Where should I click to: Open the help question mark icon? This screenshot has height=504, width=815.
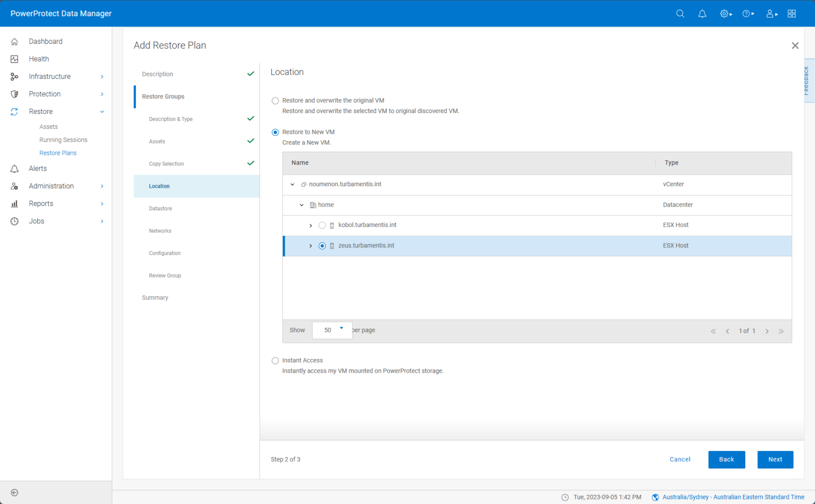pyautogui.click(x=747, y=14)
